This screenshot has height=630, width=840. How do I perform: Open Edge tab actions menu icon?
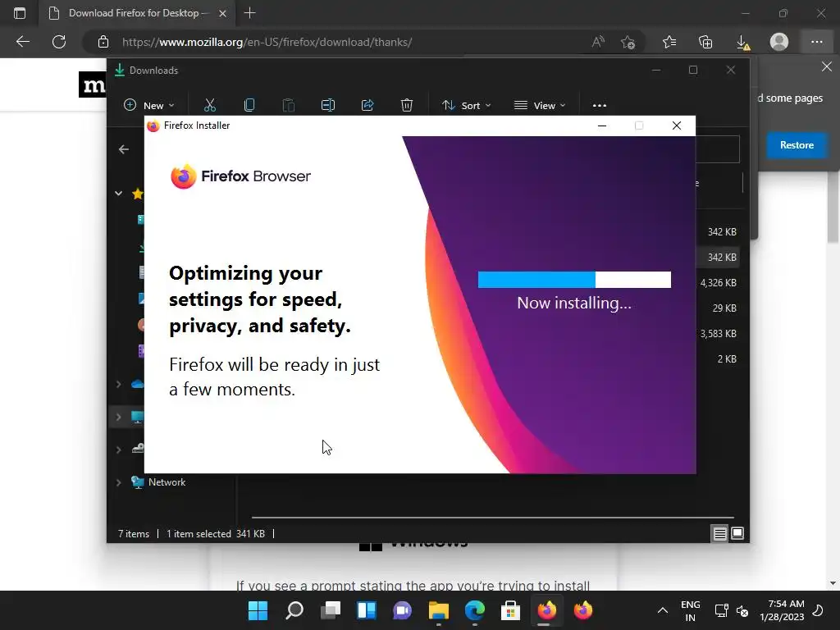(x=20, y=13)
